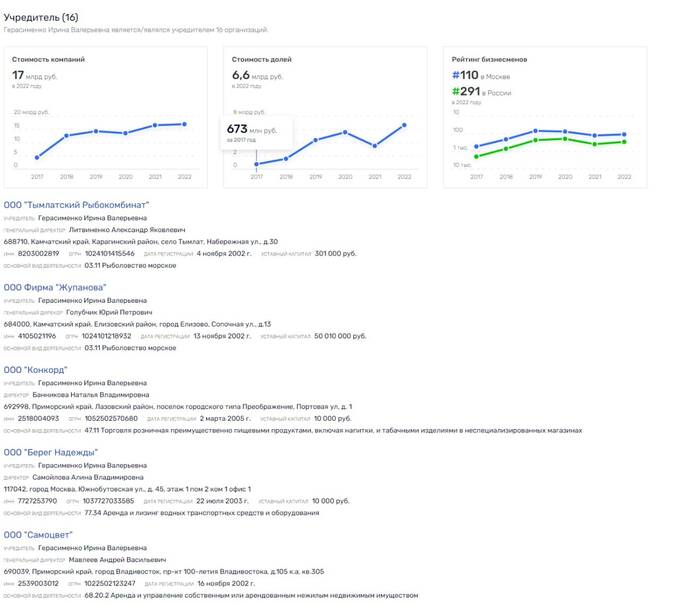Viewport: 680px width, 605px height.
Task: Open ООО "Берег Надежды" company page
Action: (51, 452)
